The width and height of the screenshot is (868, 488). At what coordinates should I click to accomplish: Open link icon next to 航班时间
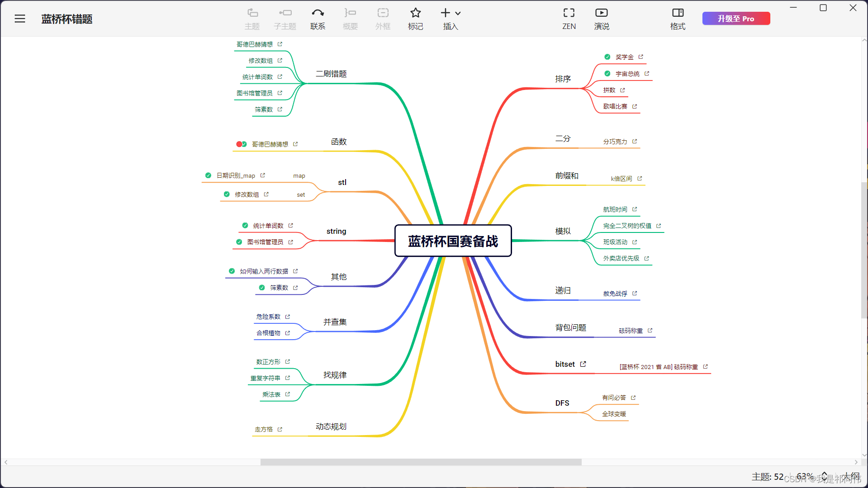point(635,209)
